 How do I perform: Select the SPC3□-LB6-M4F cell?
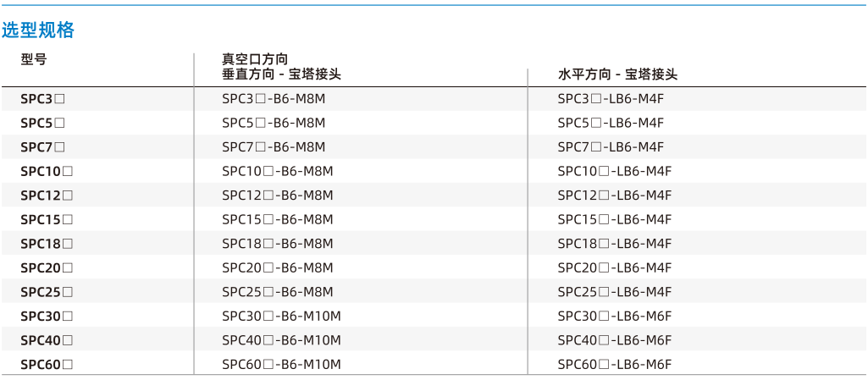(x=611, y=100)
